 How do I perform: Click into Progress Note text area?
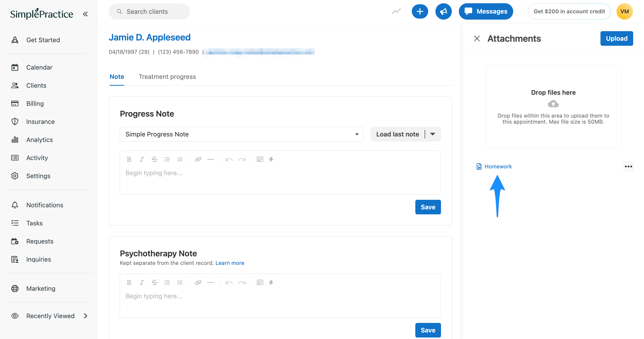click(280, 180)
